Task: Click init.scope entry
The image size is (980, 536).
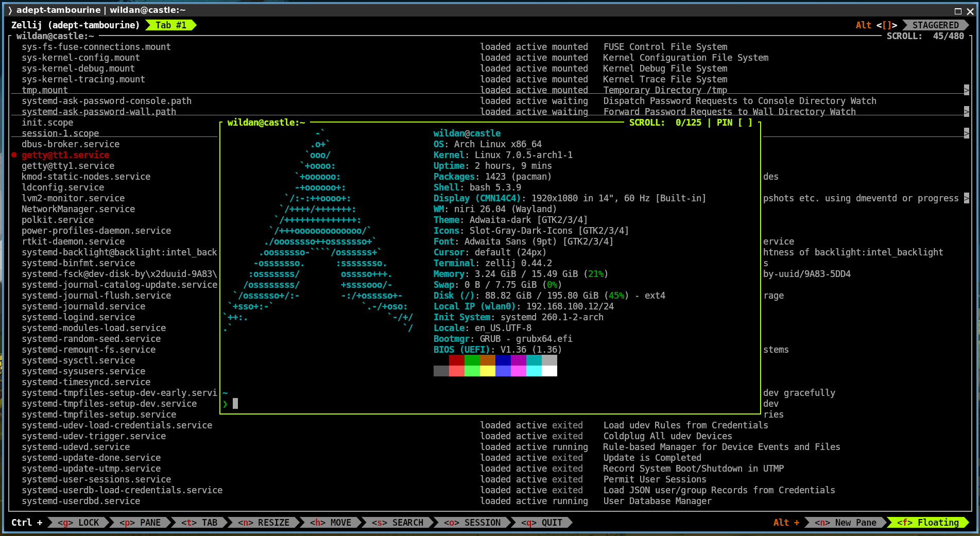Action: pyautogui.click(x=47, y=123)
